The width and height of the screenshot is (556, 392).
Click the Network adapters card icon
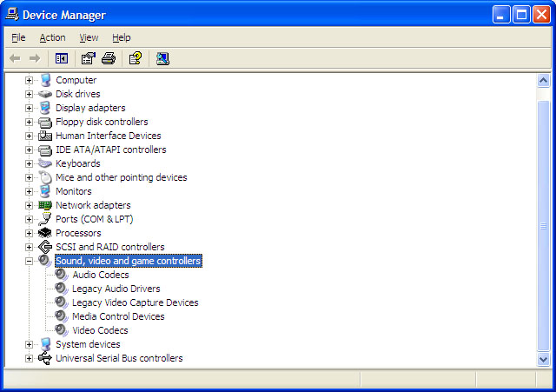coord(45,205)
